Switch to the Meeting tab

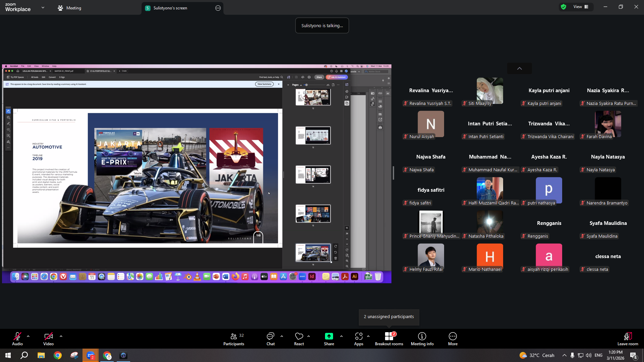(69, 8)
